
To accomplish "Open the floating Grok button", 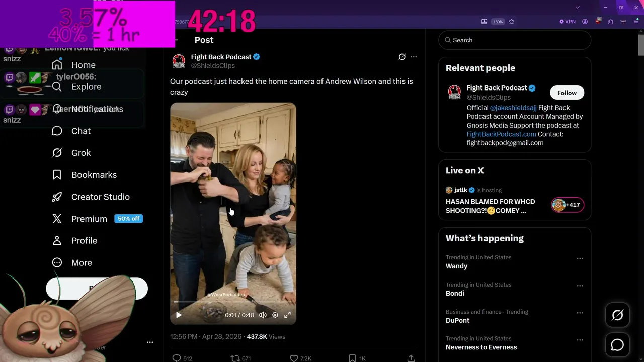I will (617, 315).
